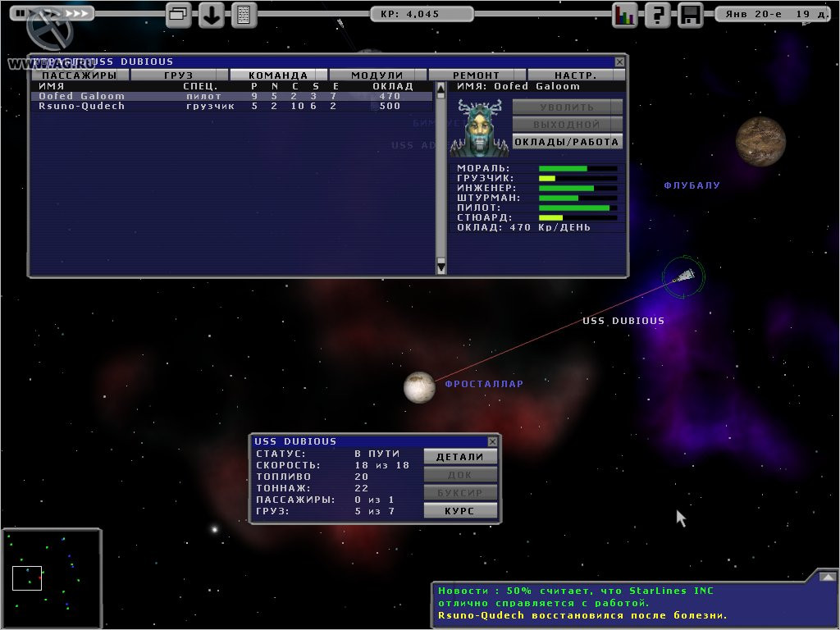Image resolution: width=840 pixels, height=630 pixels.
Task: Open the НАСТР. tab
Action: coord(576,75)
